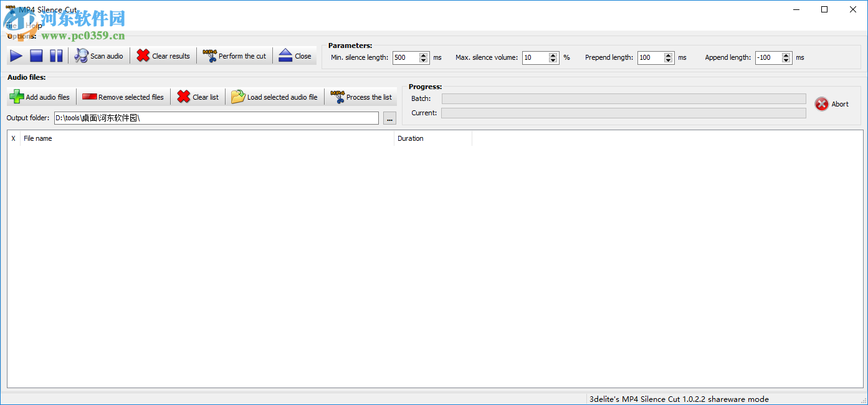The image size is (868, 405).
Task: Pause audio playback
Action: click(x=56, y=56)
